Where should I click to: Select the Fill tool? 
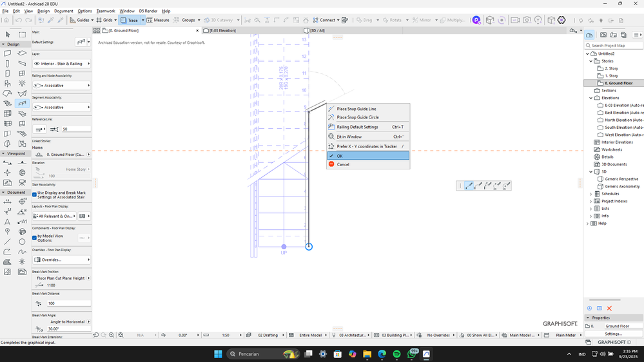7,262
